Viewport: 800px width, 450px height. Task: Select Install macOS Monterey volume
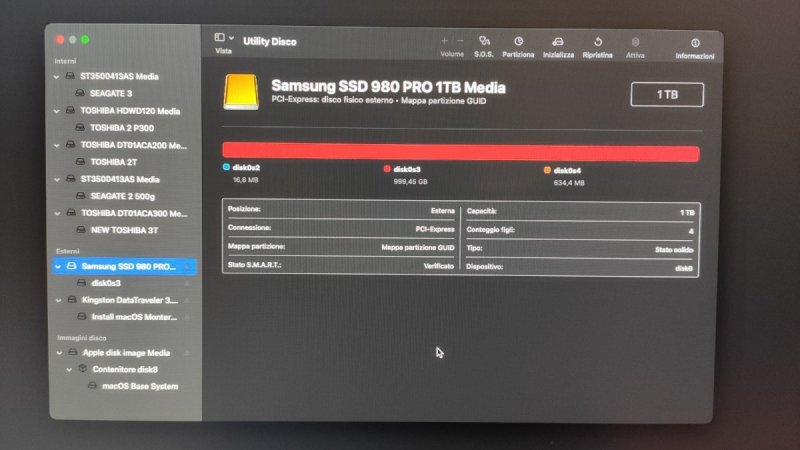134,317
